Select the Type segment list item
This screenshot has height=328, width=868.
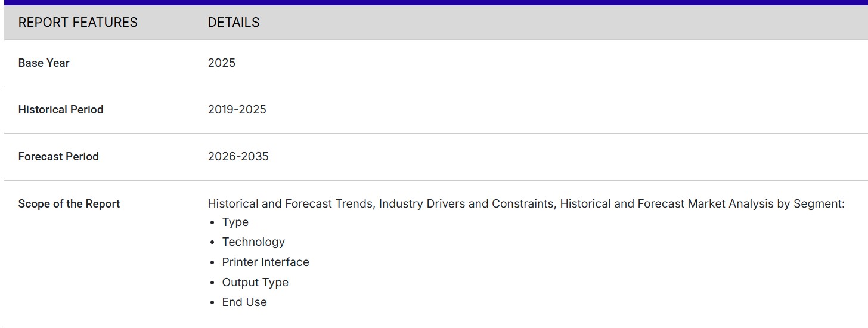coord(235,222)
